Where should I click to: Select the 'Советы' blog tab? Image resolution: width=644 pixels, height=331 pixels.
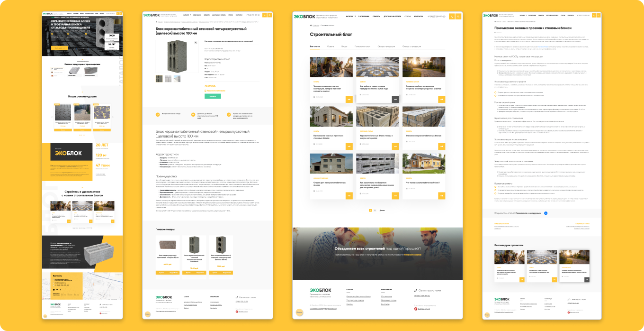[x=331, y=46]
